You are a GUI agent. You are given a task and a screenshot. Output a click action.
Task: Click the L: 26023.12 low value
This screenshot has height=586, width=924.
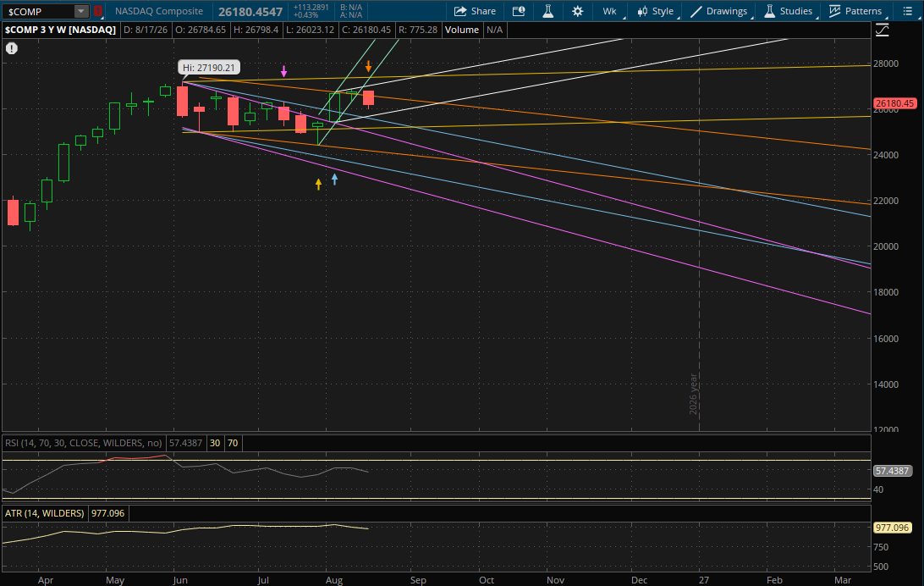point(310,30)
